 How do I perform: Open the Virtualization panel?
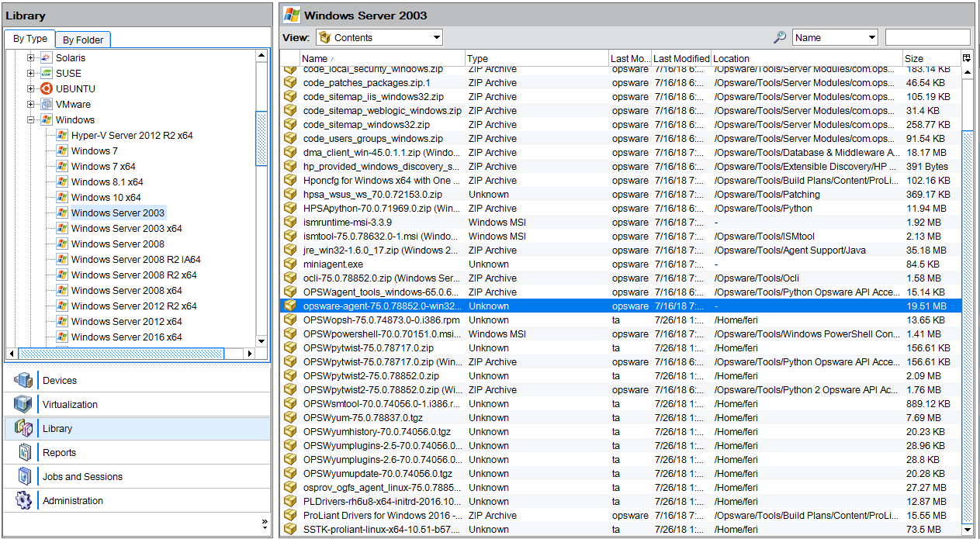click(137, 404)
